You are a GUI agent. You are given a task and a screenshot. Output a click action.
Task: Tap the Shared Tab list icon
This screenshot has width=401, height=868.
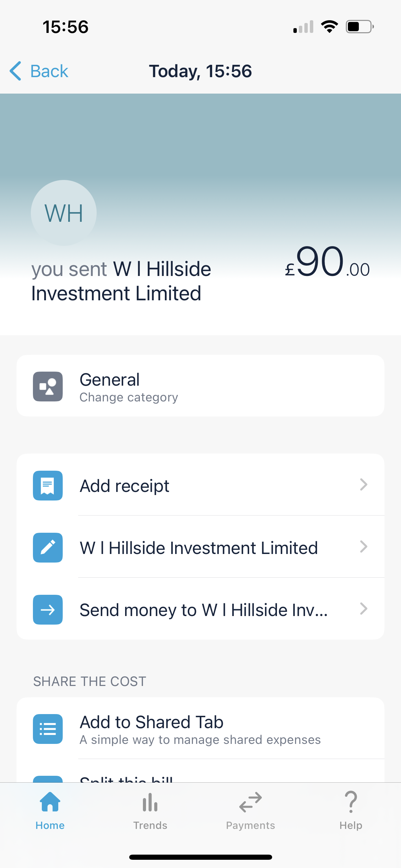(48, 729)
